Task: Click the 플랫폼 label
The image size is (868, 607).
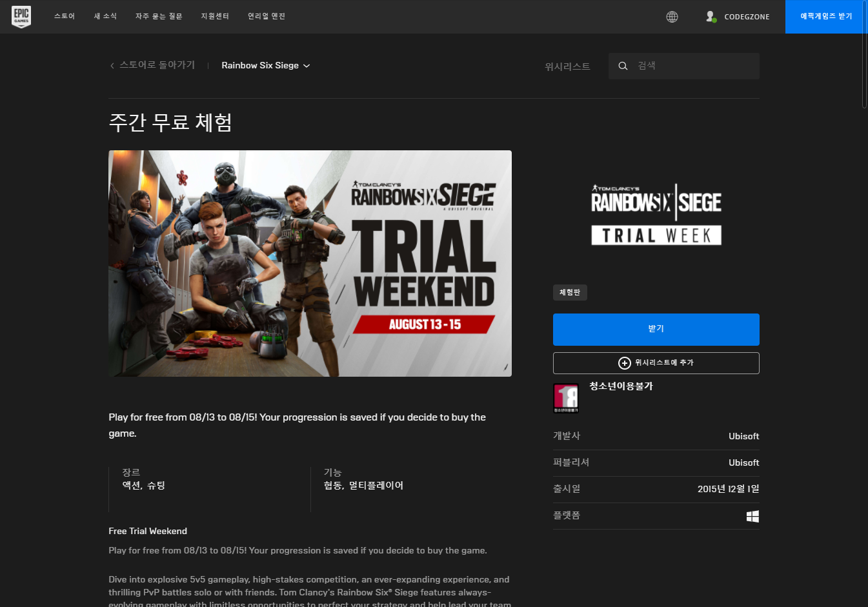Action: pyautogui.click(x=567, y=516)
